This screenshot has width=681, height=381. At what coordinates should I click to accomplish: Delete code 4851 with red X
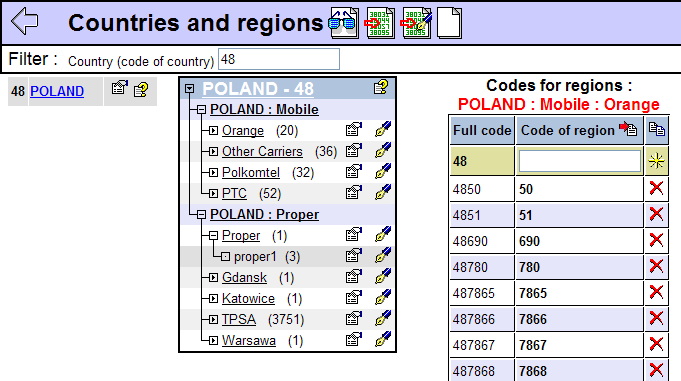(656, 214)
